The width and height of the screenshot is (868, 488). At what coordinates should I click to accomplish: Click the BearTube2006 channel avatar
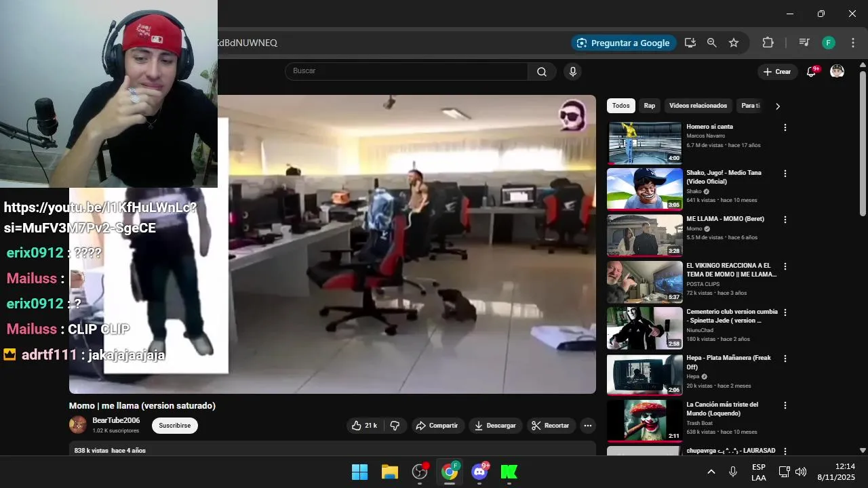(78, 425)
